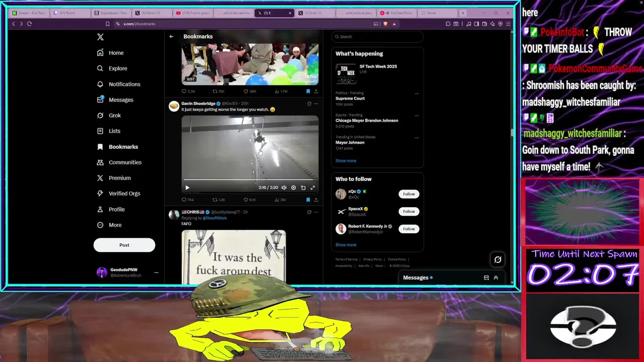Enter fullscreen on the video player

pos(312,188)
